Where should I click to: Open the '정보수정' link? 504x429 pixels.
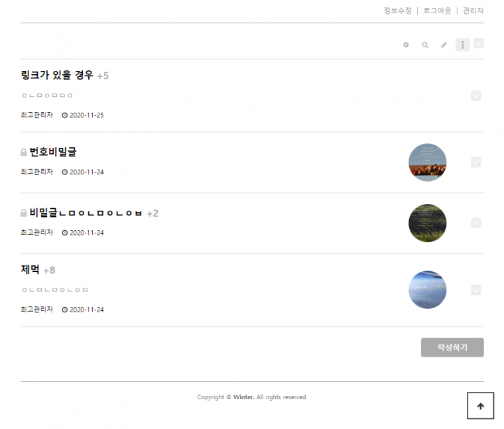coord(398,11)
